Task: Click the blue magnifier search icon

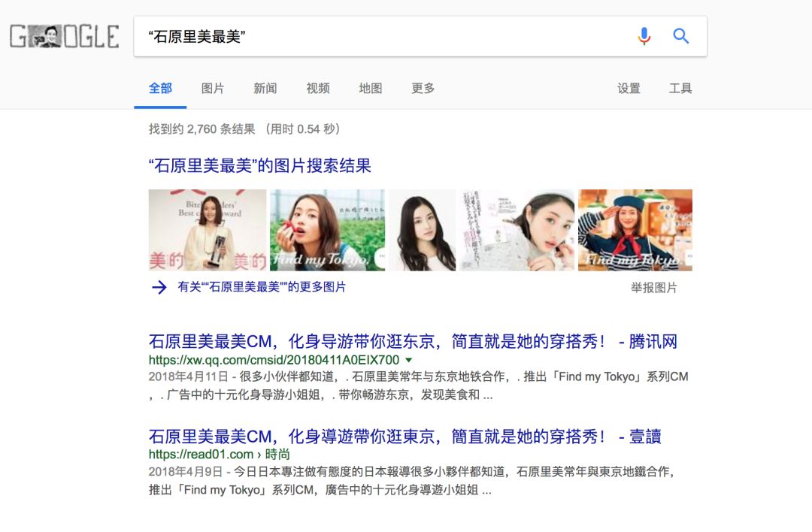Action: (x=680, y=36)
